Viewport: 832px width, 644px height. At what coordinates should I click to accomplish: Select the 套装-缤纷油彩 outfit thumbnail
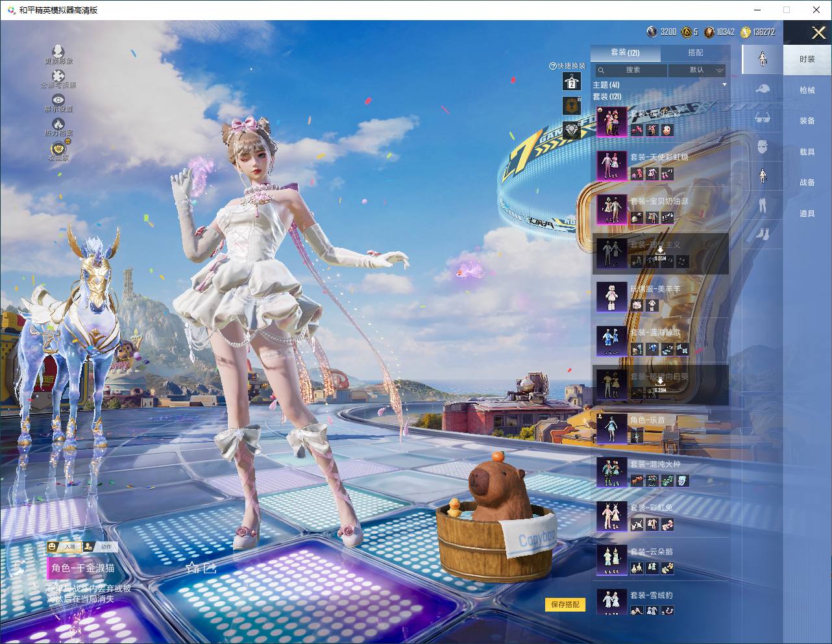click(x=611, y=121)
